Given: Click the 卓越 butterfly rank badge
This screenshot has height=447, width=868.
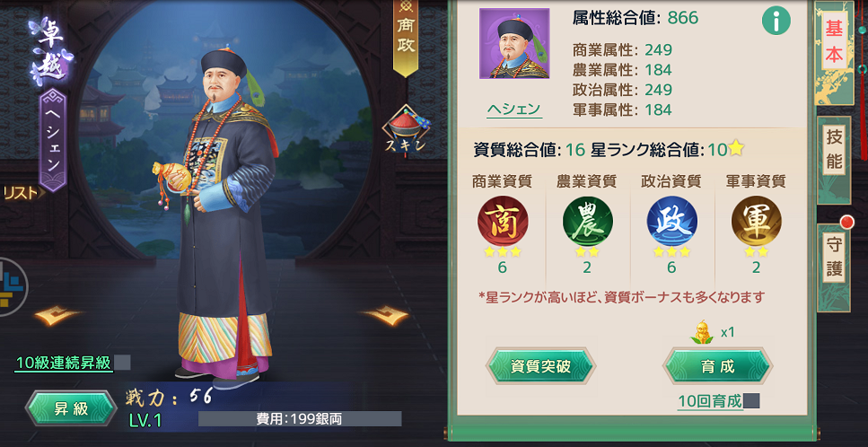Looking at the screenshot, I should [51, 51].
